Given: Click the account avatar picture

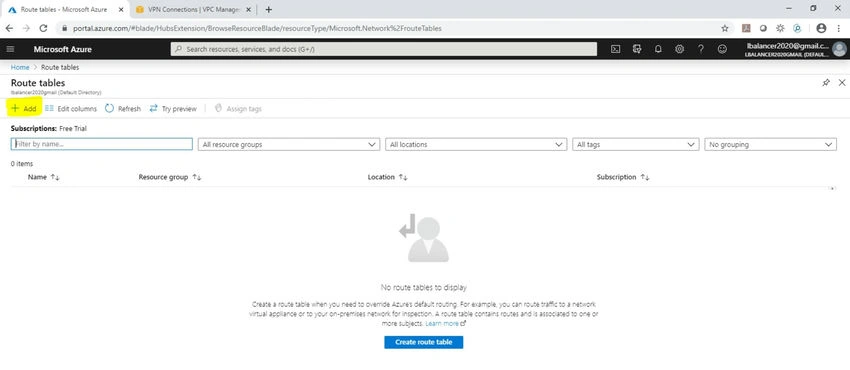Looking at the screenshot, I should pyautogui.click(x=839, y=49).
